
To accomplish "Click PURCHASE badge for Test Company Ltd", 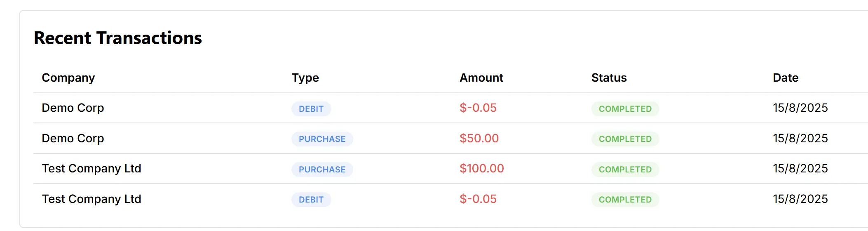I will [x=322, y=170].
